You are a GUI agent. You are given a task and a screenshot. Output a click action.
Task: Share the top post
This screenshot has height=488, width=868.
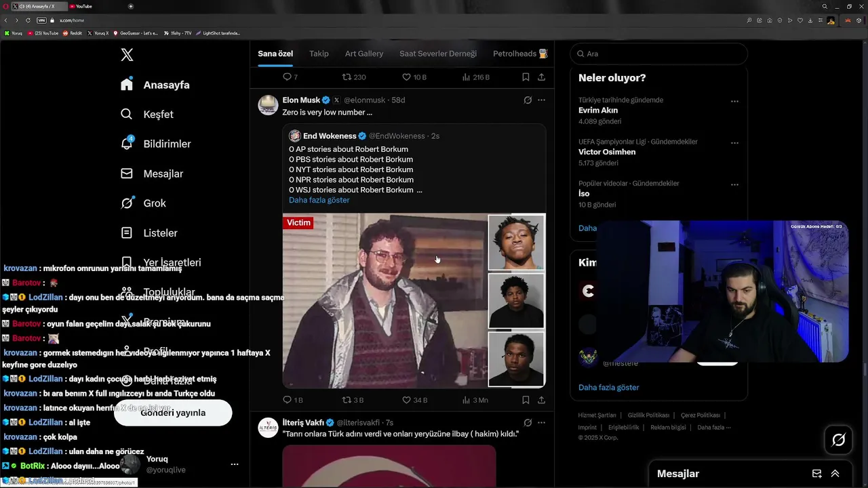pyautogui.click(x=541, y=77)
